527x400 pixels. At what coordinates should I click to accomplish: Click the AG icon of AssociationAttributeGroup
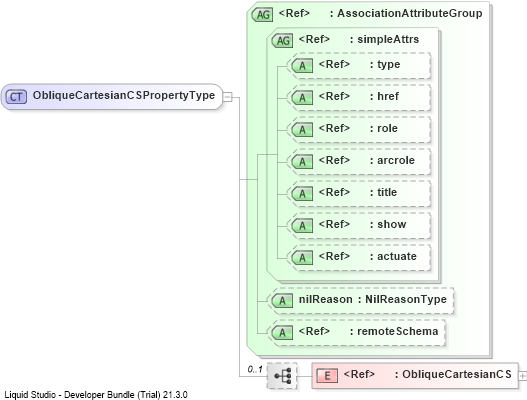pyautogui.click(x=263, y=14)
